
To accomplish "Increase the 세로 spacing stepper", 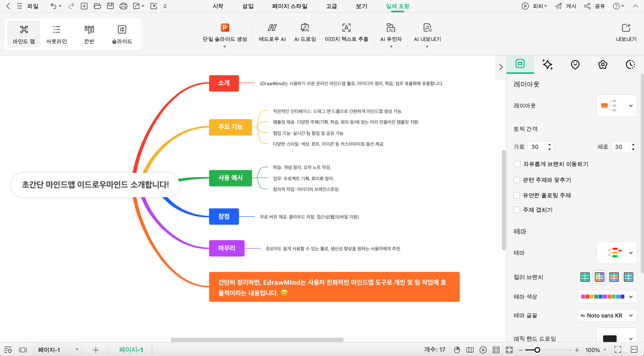I will pyautogui.click(x=633, y=144).
